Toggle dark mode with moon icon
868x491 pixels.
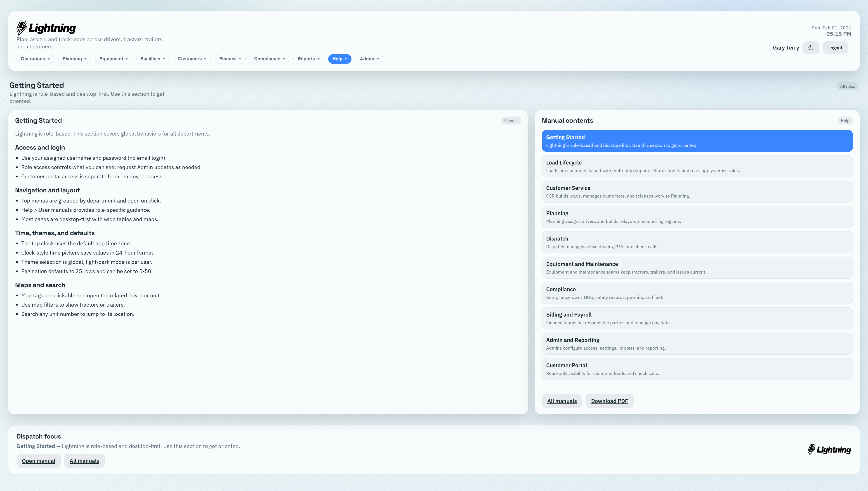pos(811,48)
